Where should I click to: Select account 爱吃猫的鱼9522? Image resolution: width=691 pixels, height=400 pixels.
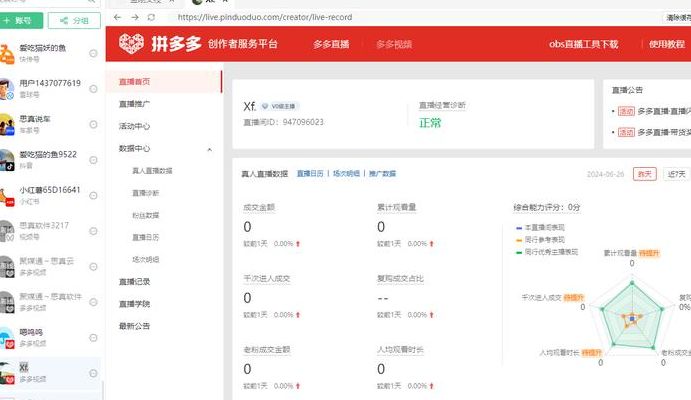48,160
